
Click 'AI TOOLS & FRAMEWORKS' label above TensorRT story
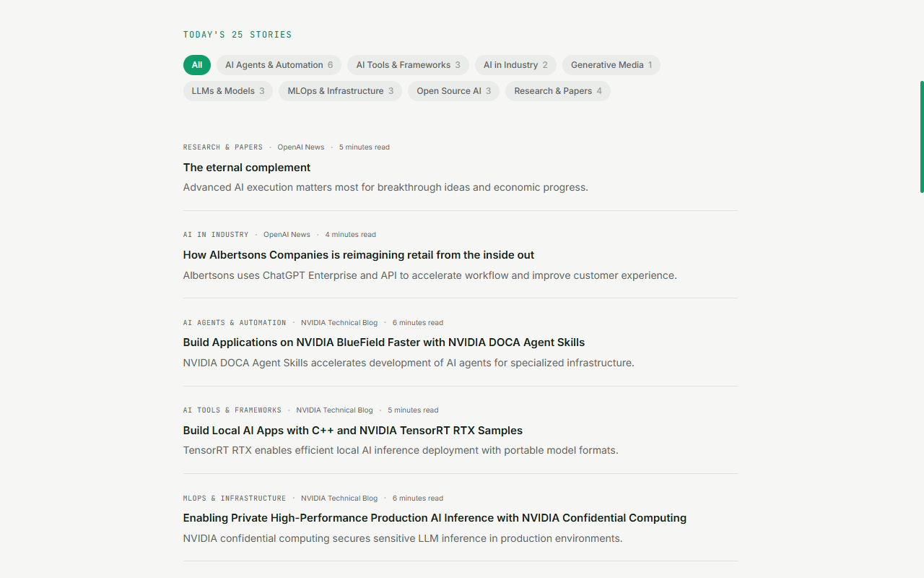coord(232,410)
